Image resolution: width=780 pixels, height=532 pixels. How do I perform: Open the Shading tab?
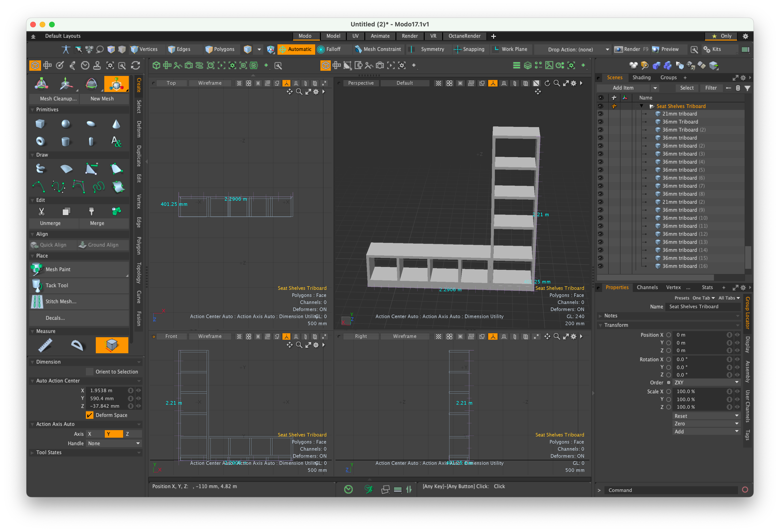[x=641, y=78]
